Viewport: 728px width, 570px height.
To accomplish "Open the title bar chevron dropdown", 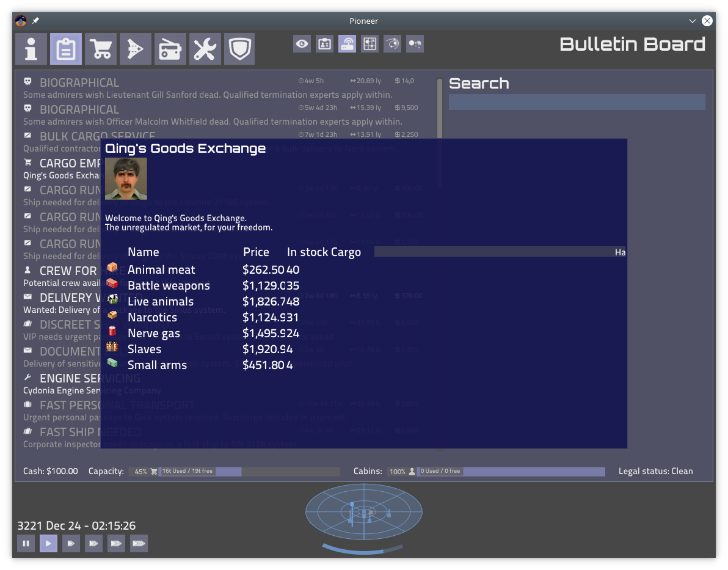I will point(692,21).
